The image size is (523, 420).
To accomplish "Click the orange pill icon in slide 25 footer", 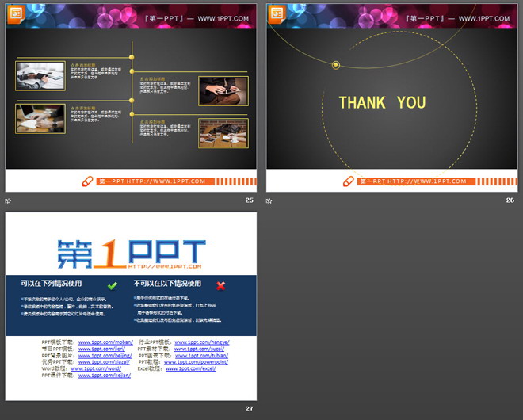I will coord(88,181).
